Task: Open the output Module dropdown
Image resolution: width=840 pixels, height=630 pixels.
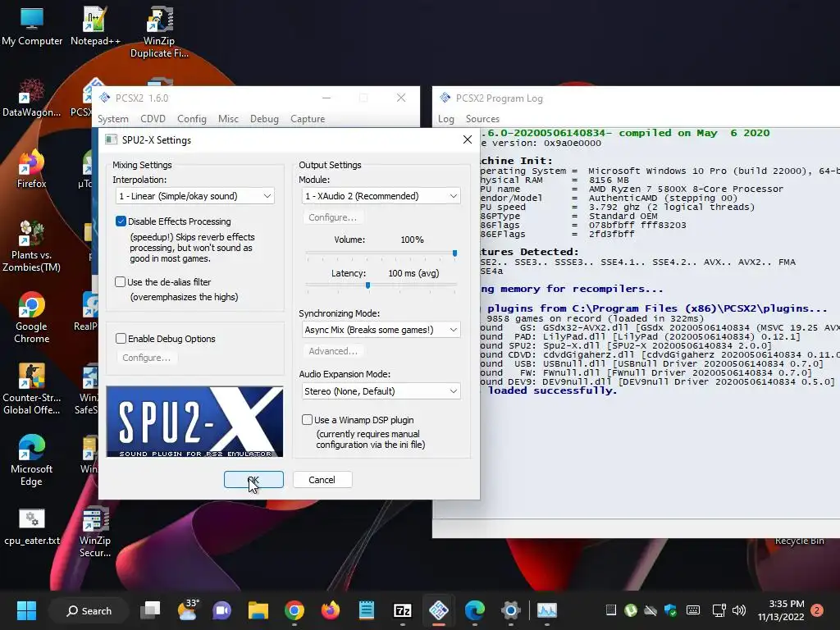Action: pyautogui.click(x=381, y=196)
